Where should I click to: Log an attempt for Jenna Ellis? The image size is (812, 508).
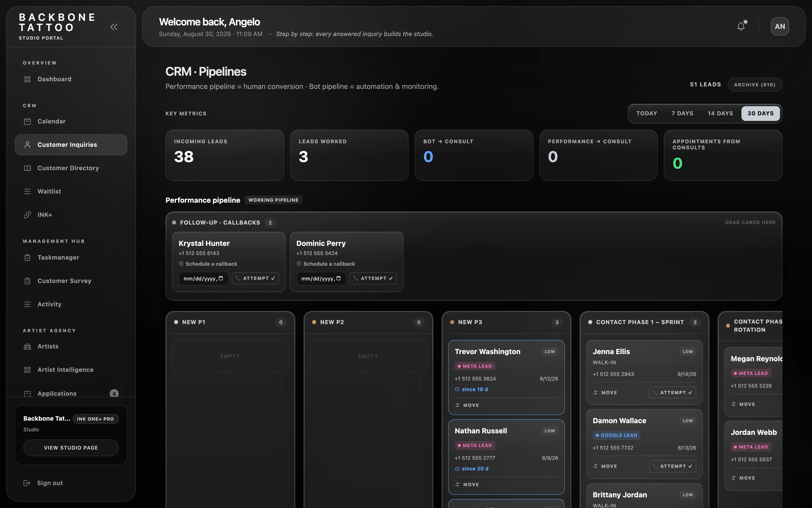click(x=672, y=392)
